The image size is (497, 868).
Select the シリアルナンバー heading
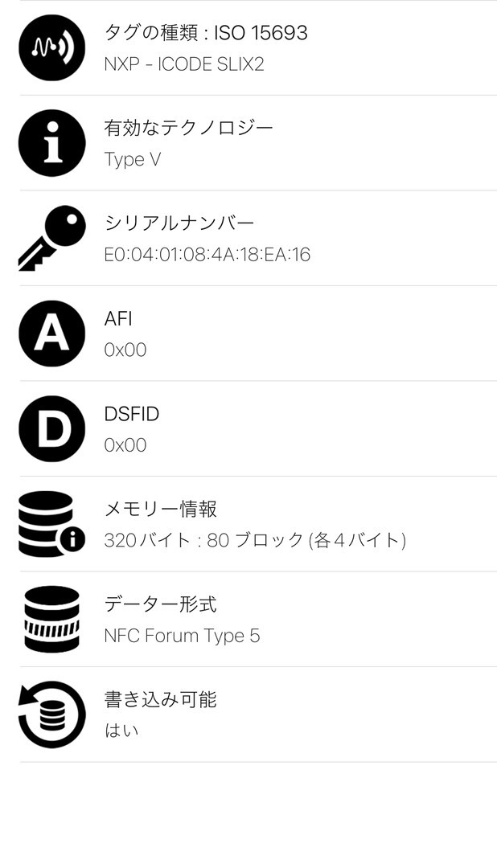[x=179, y=223]
